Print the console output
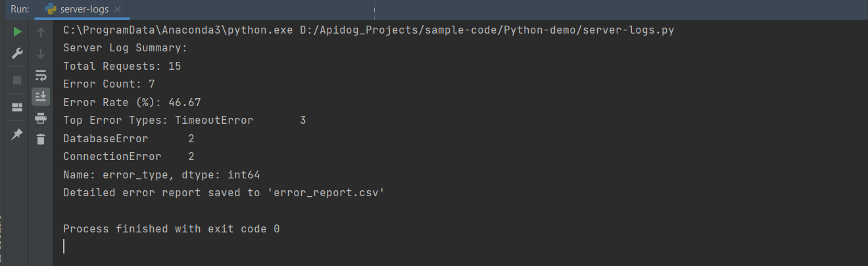Screen dimensions: 868x266 pyautogui.click(x=41, y=118)
